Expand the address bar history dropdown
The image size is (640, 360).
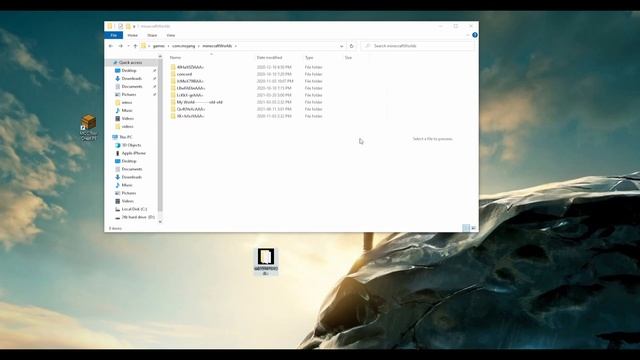pyautogui.click(x=342, y=46)
